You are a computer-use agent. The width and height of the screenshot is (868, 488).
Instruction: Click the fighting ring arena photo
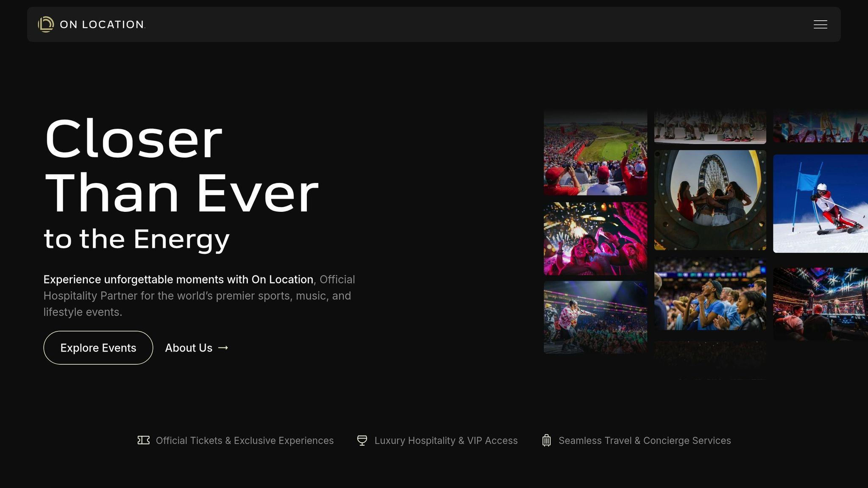point(820,304)
